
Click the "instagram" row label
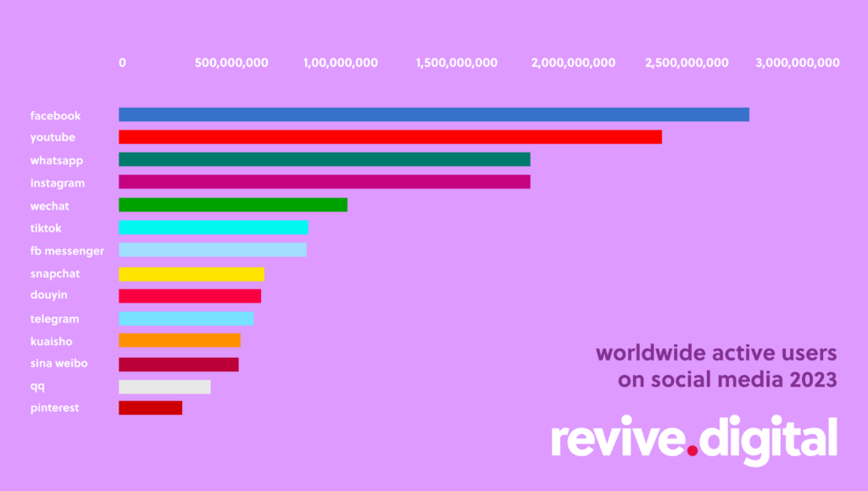tap(58, 183)
